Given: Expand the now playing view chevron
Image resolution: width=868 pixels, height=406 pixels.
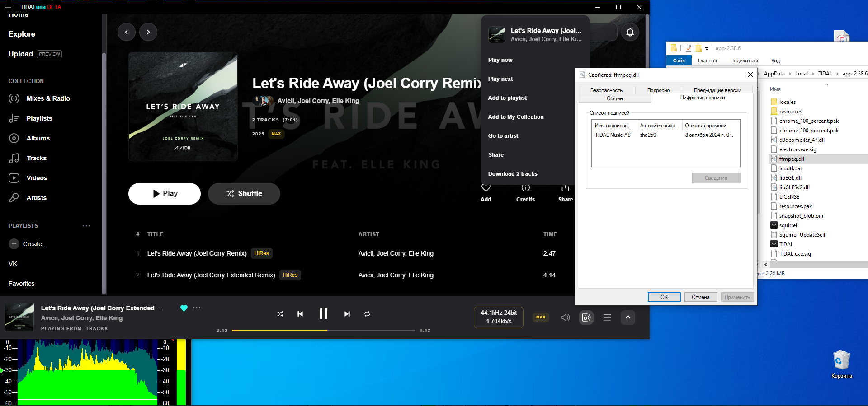Looking at the screenshot, I should point(627,317).
